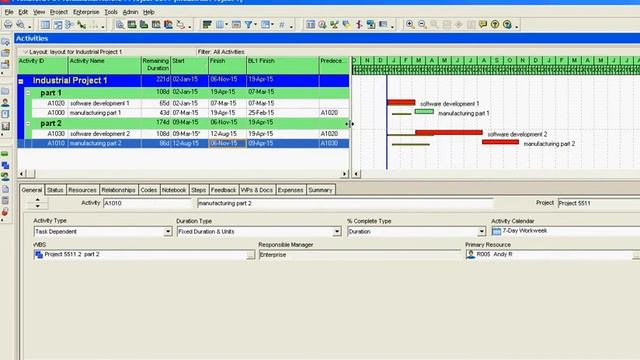Screen dimensions: 640x360
Task: Click the activity name field 'manufacturing part 2'
Action: tap(345, 203)
